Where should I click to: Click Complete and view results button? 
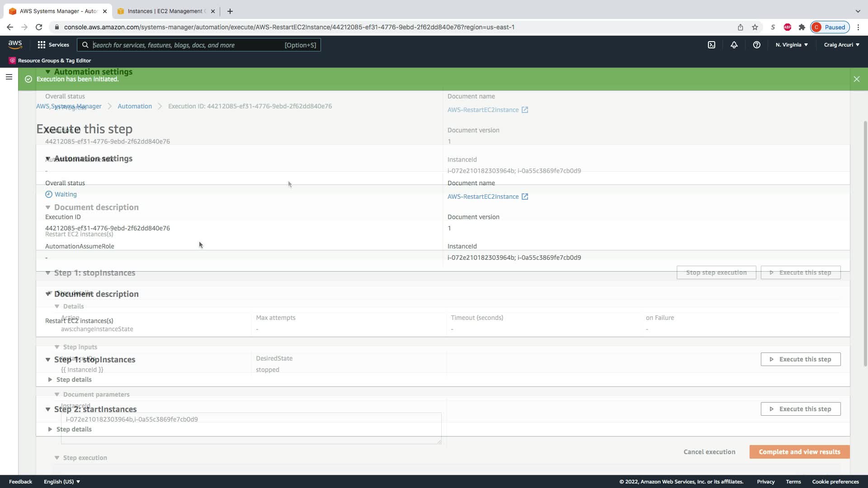pyautogui.click(x=799, y=452)
